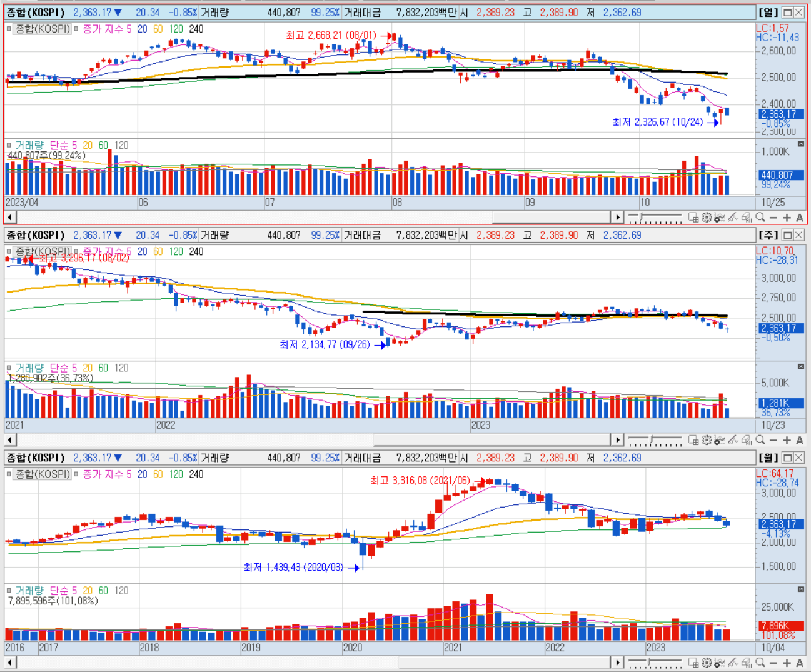Toggle the square beside 종가 지수 in weekly chart

pos(76,251)
